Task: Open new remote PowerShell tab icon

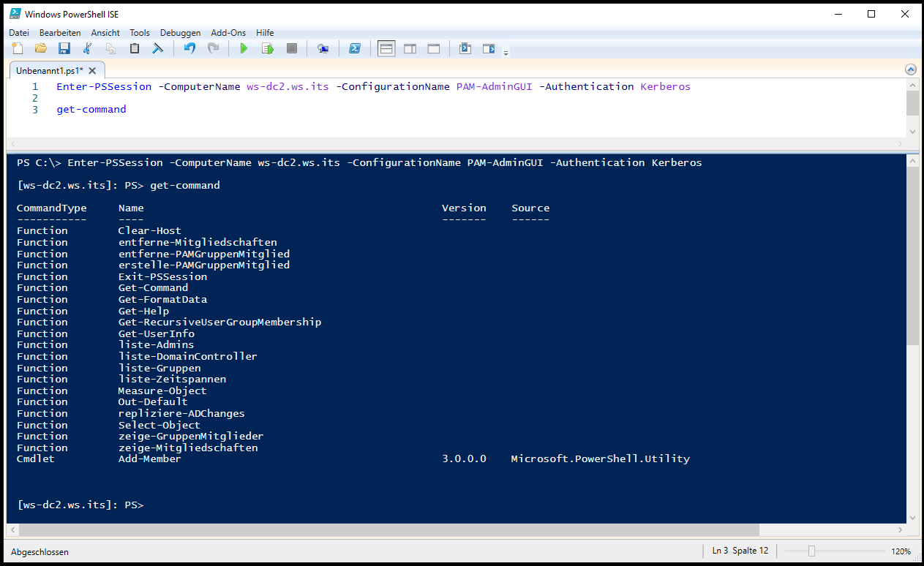Action: [323, 49]
